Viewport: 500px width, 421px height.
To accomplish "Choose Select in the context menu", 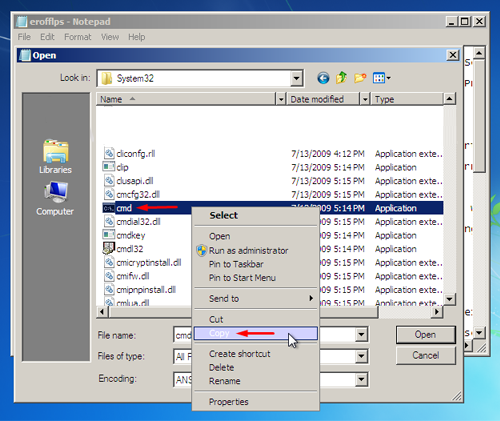I will coord(256,215).
